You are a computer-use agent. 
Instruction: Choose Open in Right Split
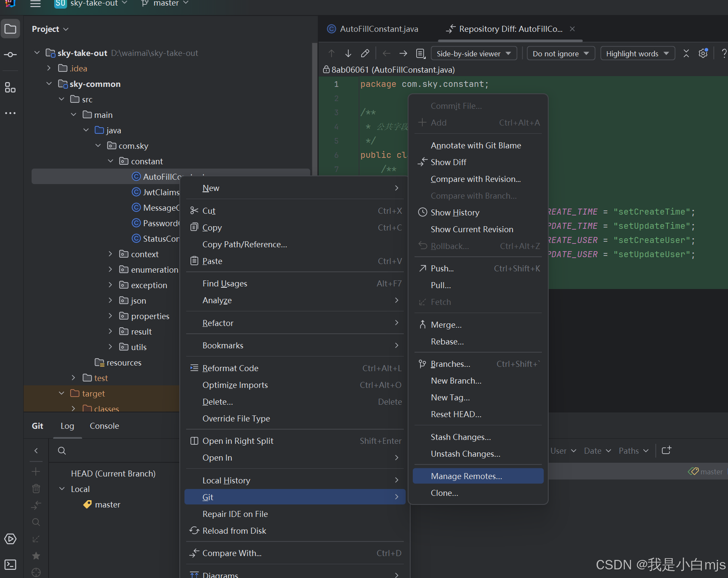[x=295, y=441]
